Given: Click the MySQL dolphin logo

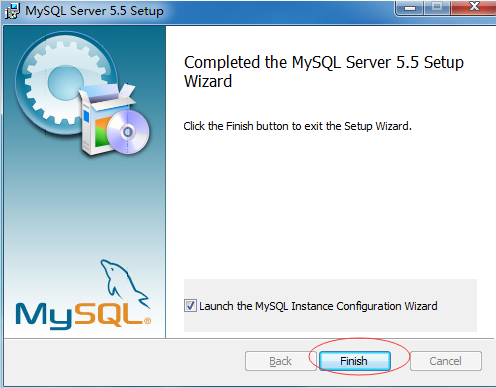Looking at the screenshot, I should (124, 283).
